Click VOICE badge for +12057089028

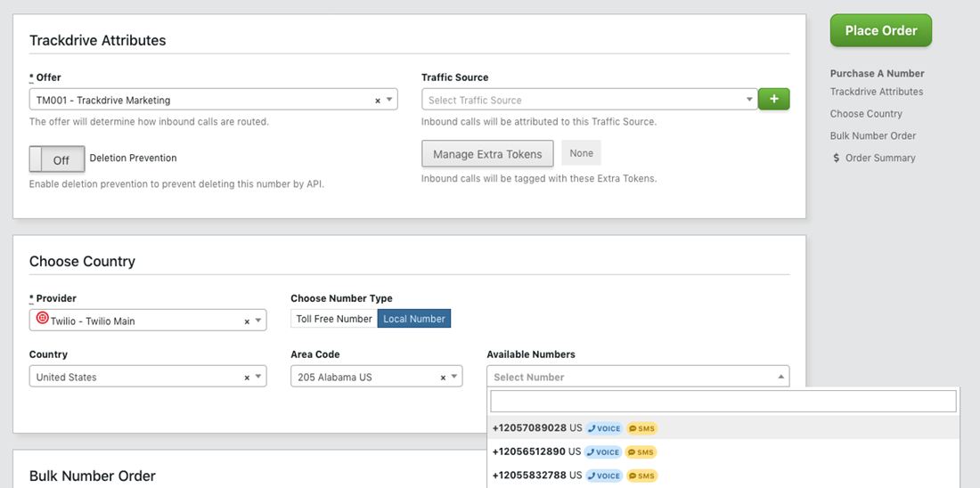[x=604, y=428]
